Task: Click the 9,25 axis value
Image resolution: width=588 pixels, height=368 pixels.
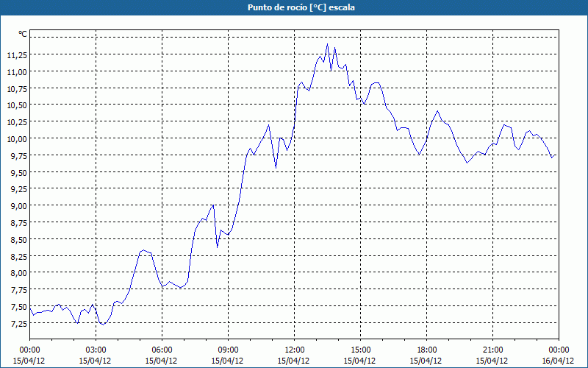Action: (18, 189)
